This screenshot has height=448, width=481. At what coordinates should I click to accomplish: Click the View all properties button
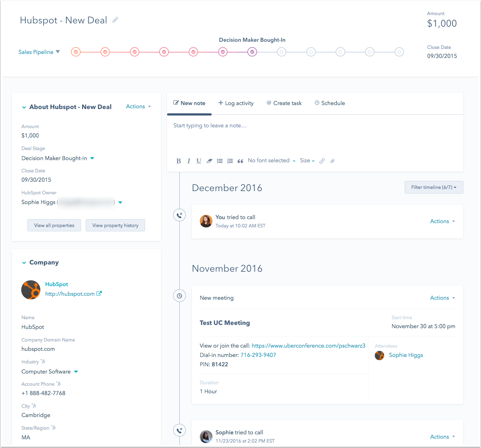tap(54, 225)
